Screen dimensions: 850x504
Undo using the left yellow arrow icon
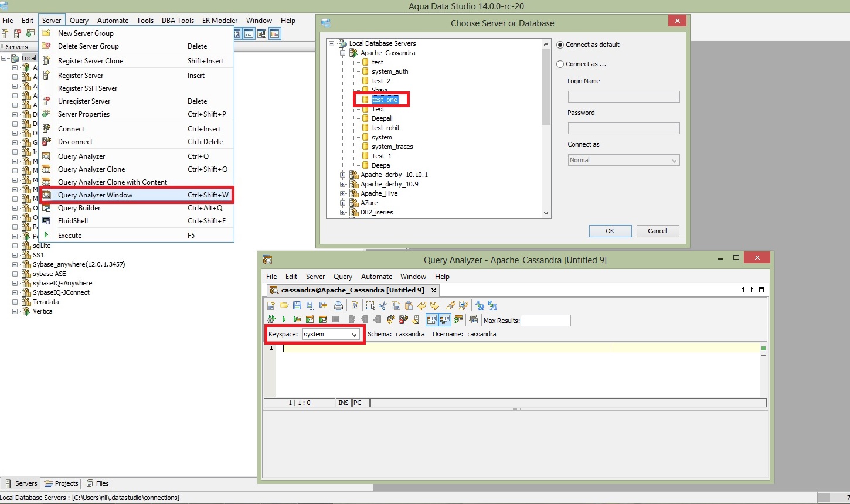pos(421,305)
